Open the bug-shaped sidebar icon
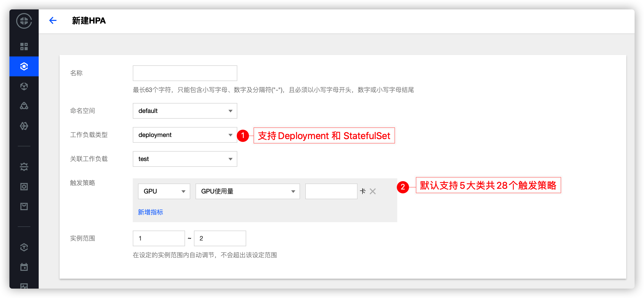The image size is (644, 298). click(x=24, y=167)
